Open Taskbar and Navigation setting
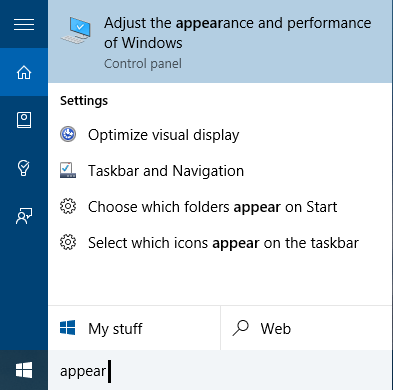393x390 pixels. [220, 170]
